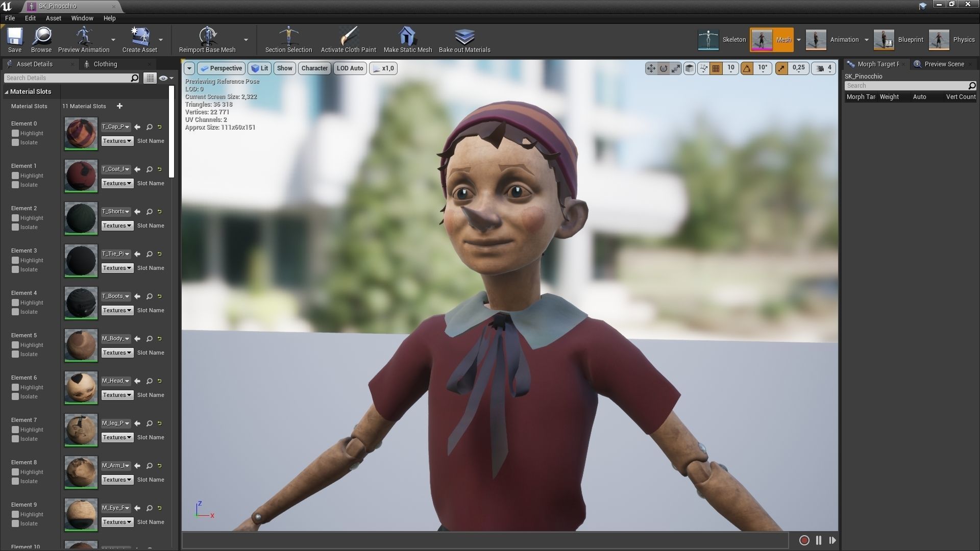Change Lit view mode
This screenshot has height=551, width=980.
[x=260, y=68]
